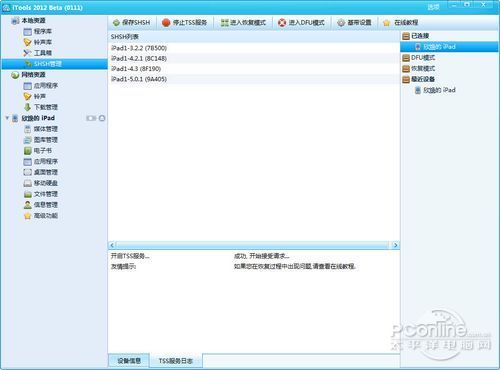This screenshot has width=500, height=370.
Task: Click the round eject icon beside iPad
Action: tap(102, 118)
